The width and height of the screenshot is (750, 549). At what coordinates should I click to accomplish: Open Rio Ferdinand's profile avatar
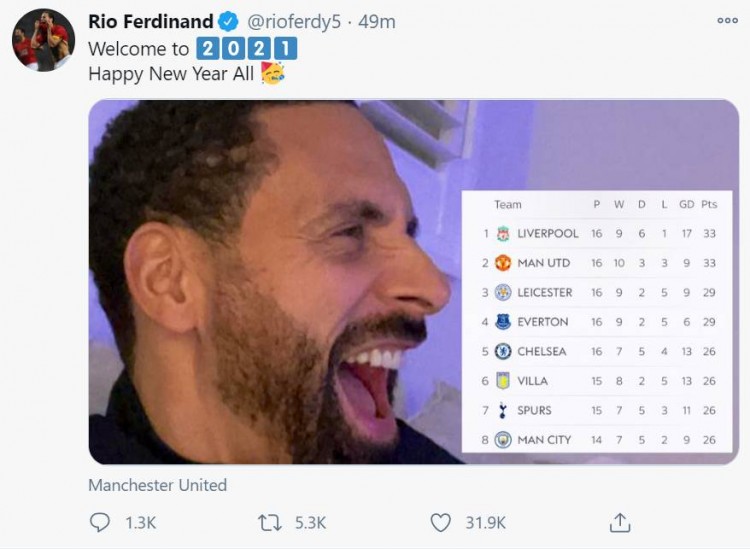[44, 40]
